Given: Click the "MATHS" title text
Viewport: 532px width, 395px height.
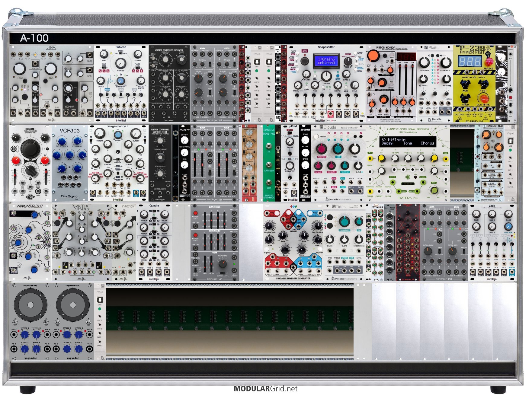Looking at the screenshot, I should tap(82, 208).
